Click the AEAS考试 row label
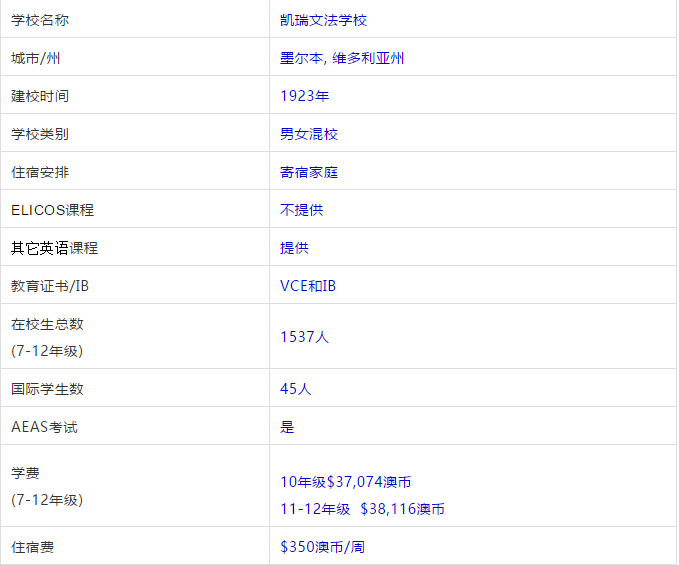The image size is (679, 565). point(44,427)
